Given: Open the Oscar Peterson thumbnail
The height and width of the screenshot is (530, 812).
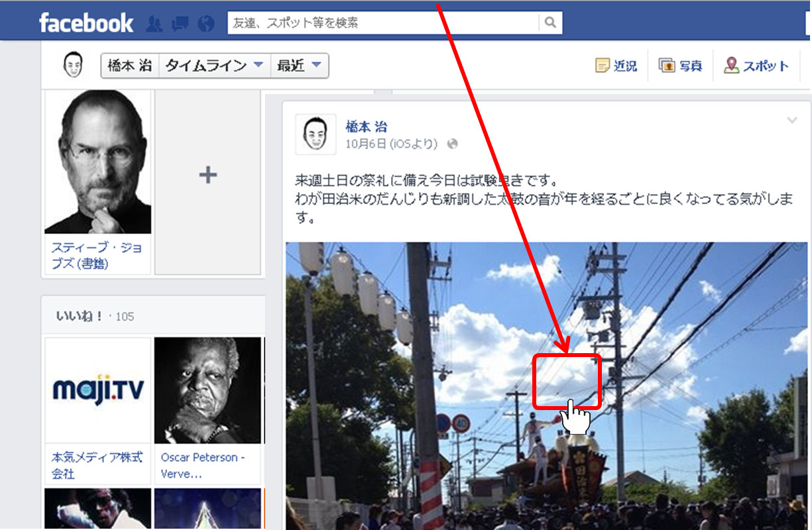Looking at the screenshot, I should (208, 390).
